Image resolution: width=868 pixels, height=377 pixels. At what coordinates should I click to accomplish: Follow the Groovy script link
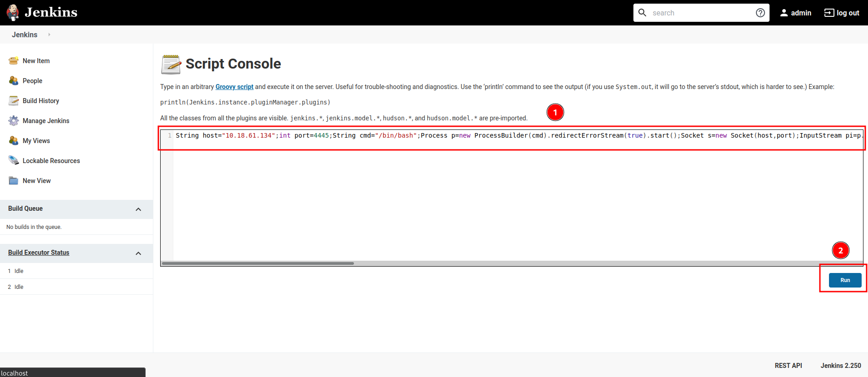234,87
